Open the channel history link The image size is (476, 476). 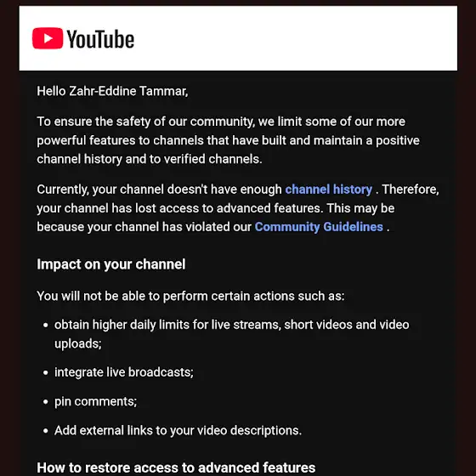(328, 190)
